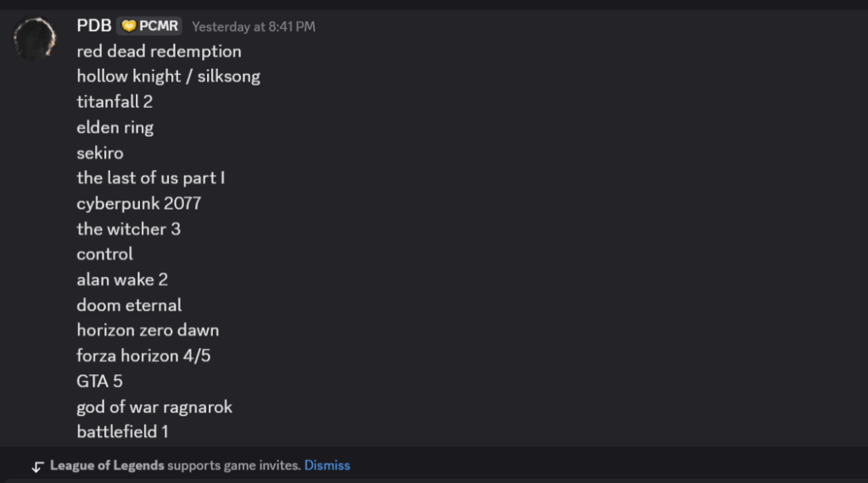Click the Yesterday at 8:41 PM timestamp
Viewport: 868px width, 483px height.
(254, 27)
